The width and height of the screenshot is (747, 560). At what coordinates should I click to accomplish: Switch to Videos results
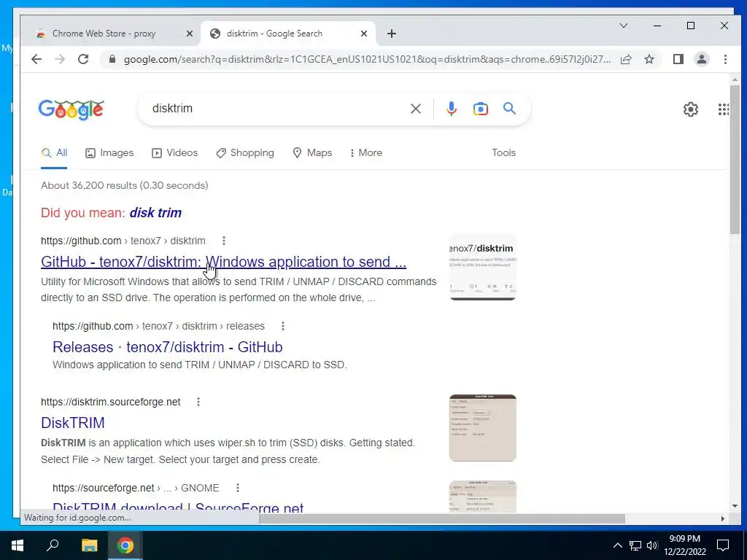tap(174, 153)
